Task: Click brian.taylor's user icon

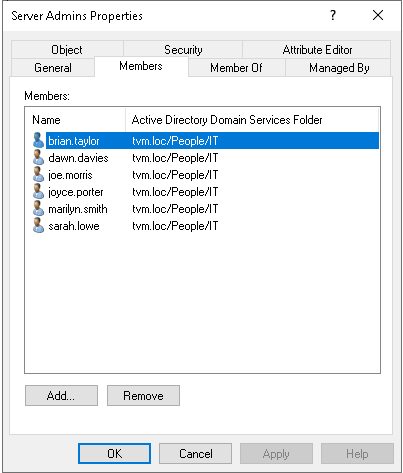Action: [38, 140]
